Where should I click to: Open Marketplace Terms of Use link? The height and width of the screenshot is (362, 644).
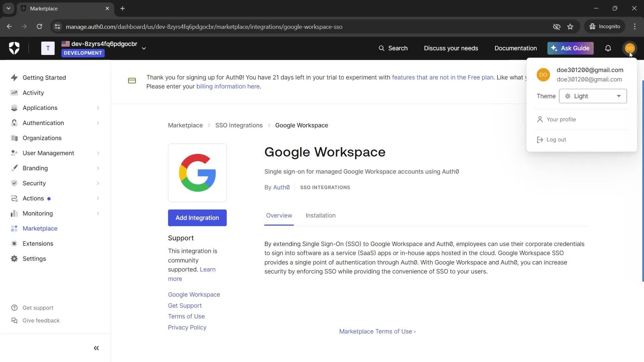point(377,331)
